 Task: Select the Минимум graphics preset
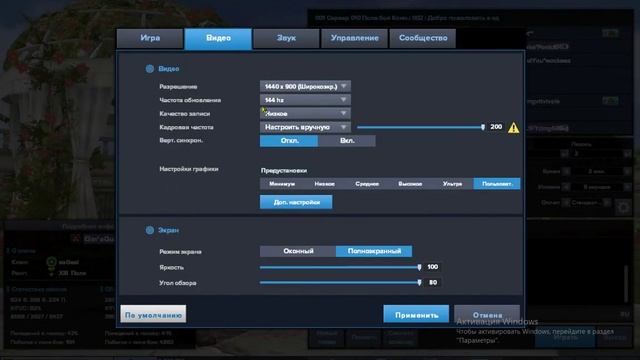(x=282, y=184)
